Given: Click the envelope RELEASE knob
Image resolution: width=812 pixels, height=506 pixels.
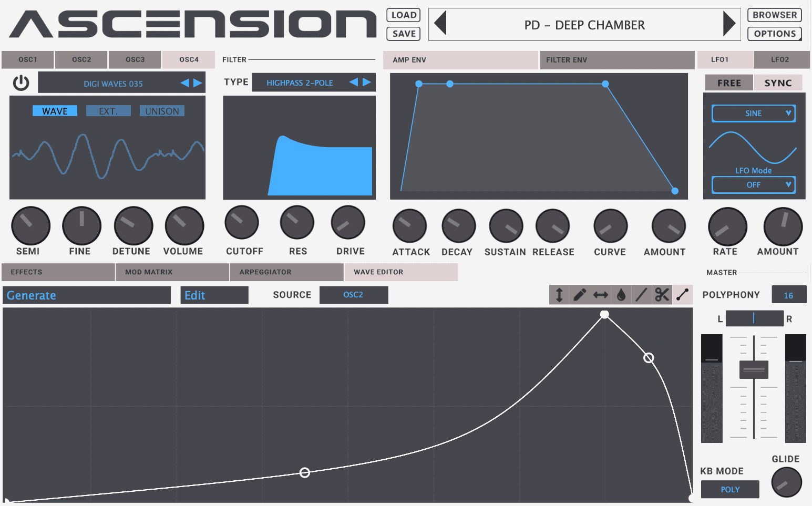Looking at the screenshot, I should (552, 226).
